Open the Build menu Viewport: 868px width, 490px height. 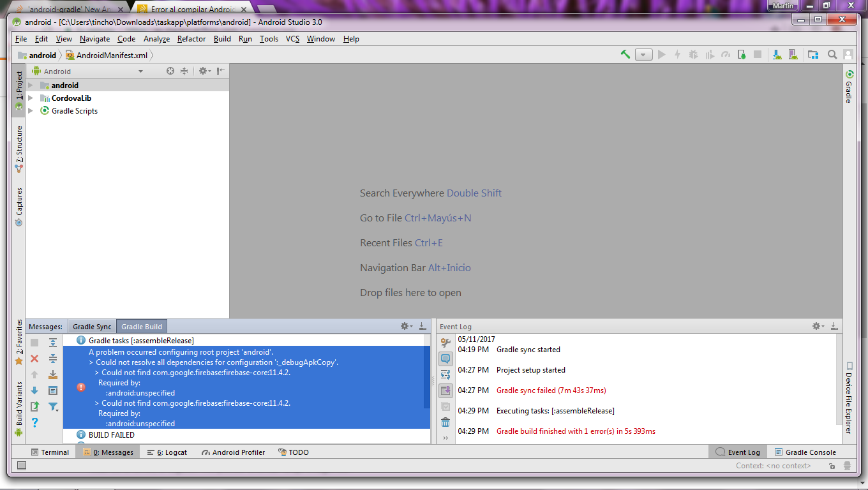pyautogui.click(x=222, y=39)
